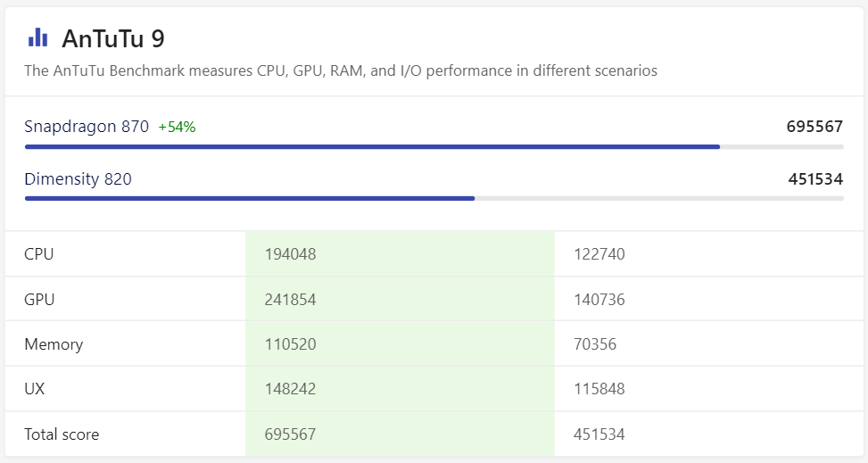The width and height of the screenshot is (868, 463).
Task: Select the 451534 score beside Dimensity 820
Action: (815, 179)
